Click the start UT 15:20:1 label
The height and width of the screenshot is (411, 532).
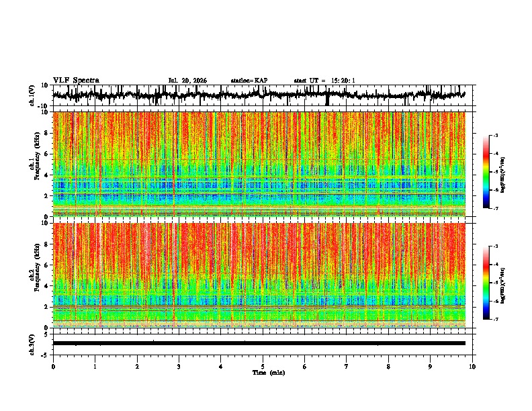point(324,81)
